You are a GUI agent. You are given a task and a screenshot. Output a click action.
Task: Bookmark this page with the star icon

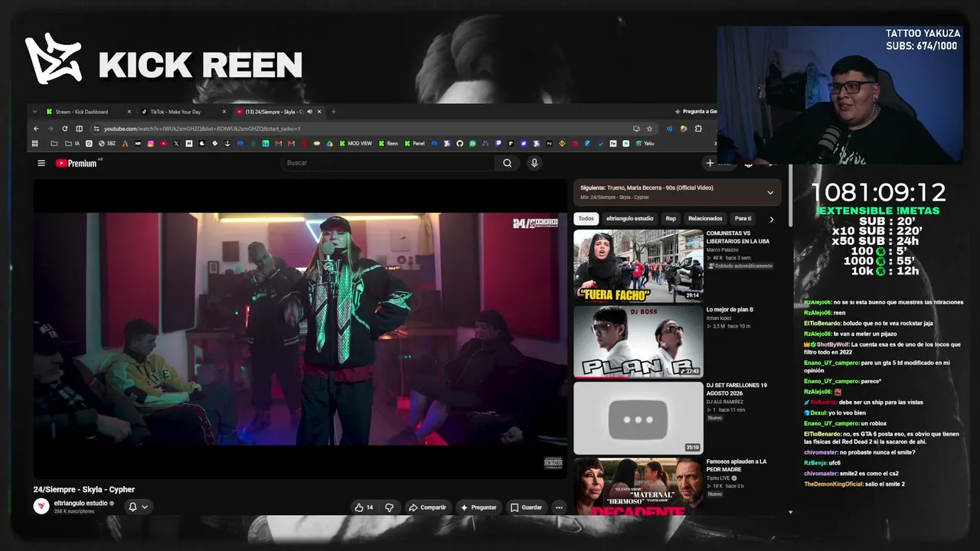649,129
